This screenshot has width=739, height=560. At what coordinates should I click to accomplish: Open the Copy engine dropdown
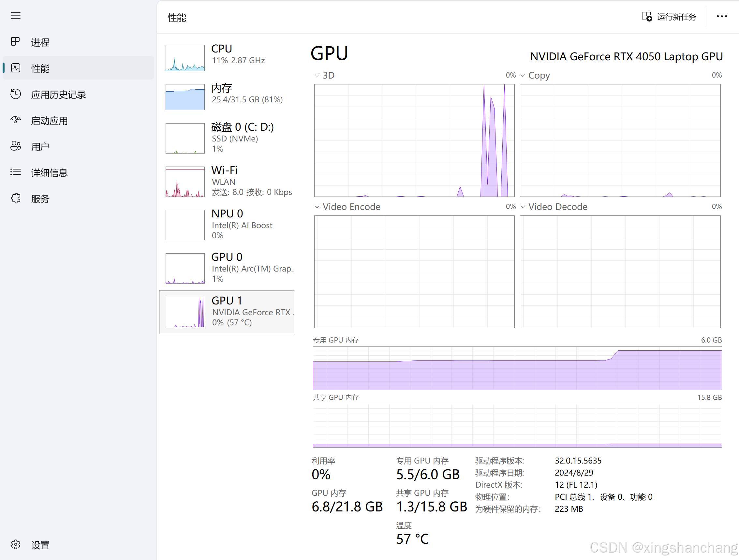point(523,76)
